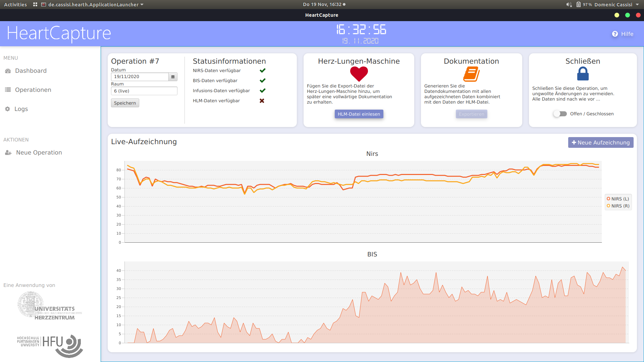Click the orange documentation book icon
This screenshot has width=644, height=362.
(x=471, y=74)
